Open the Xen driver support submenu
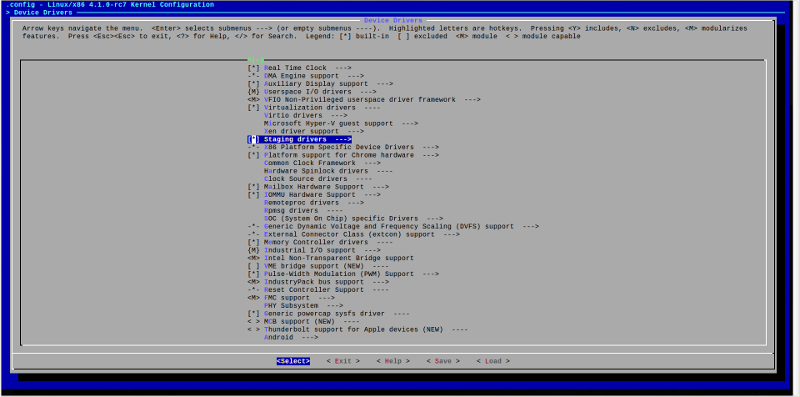800x397 pixels. point(314,132)
